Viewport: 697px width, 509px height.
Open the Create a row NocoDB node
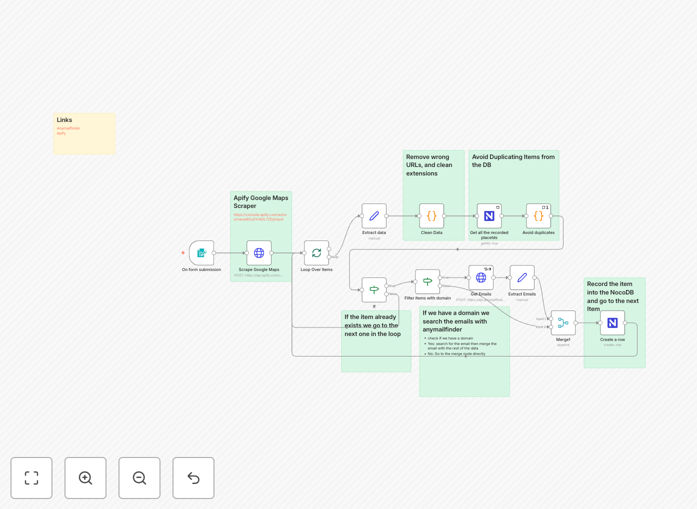[613, 323]
